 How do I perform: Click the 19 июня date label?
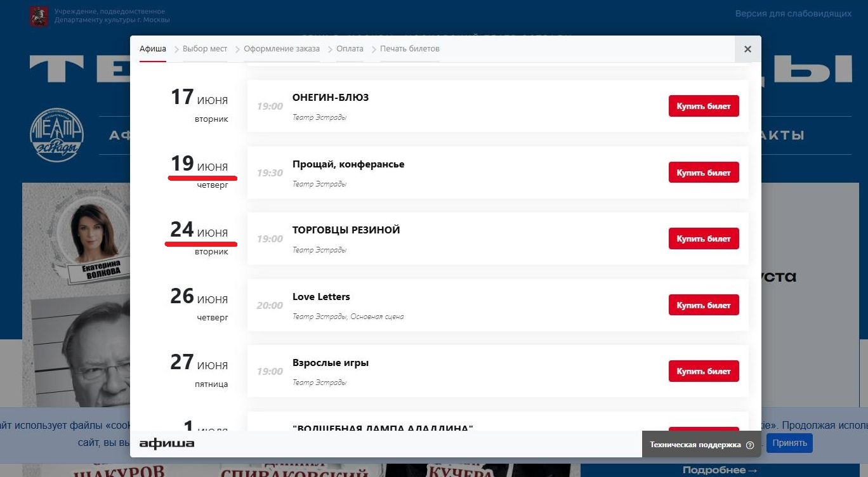pyautogui.click(x=199, y=164)
